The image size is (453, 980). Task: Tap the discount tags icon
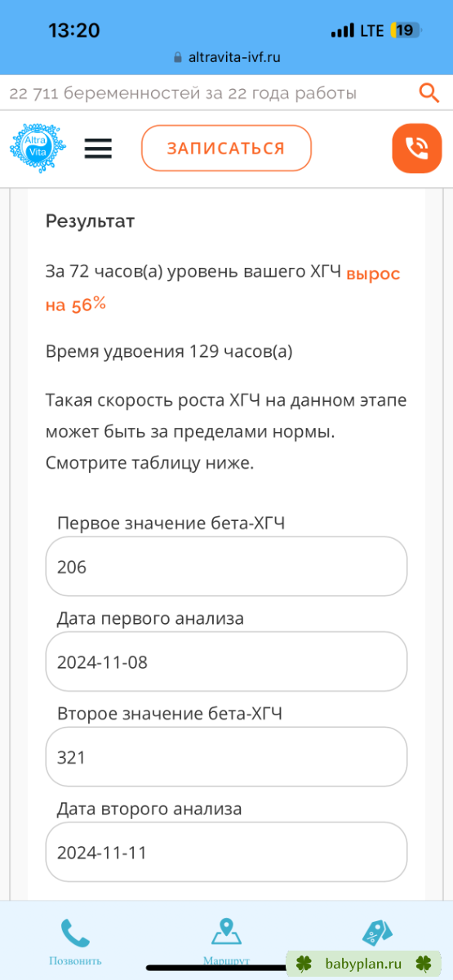[x=377, y=933]
